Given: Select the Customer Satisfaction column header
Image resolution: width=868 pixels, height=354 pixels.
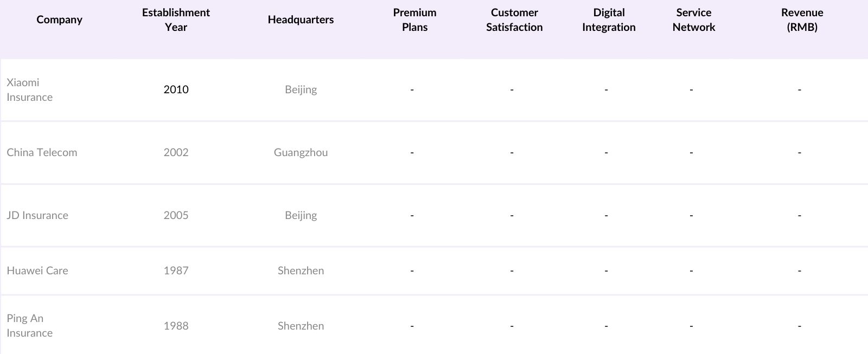Looking at the screenshot, I should [514, 20].
